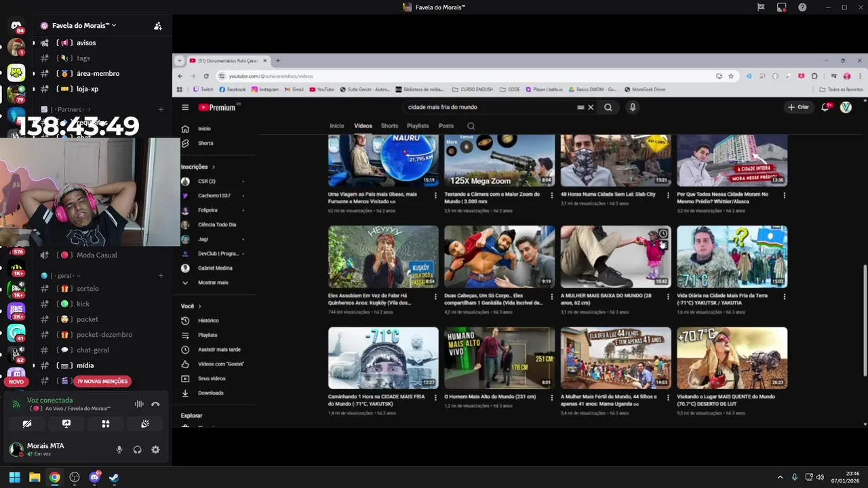Expand Inscrições section in YouTube sidebar

pos(197,167)
